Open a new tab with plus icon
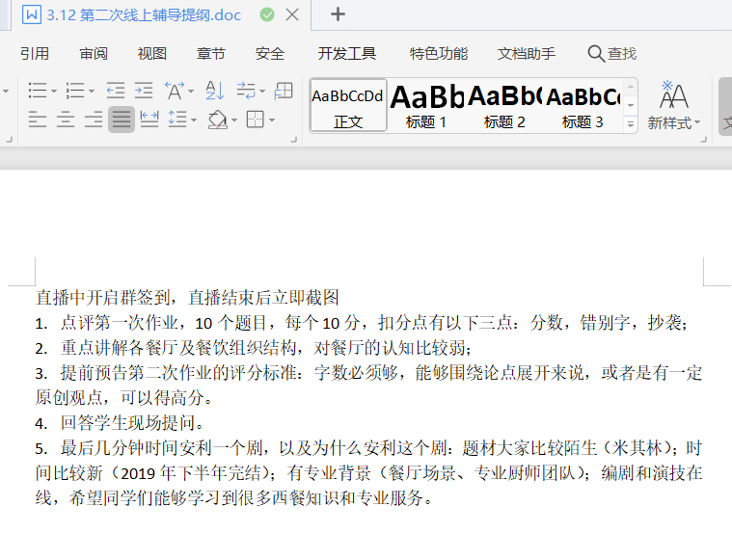The height and width of the screenshot is (560, 732). point(338,14)
